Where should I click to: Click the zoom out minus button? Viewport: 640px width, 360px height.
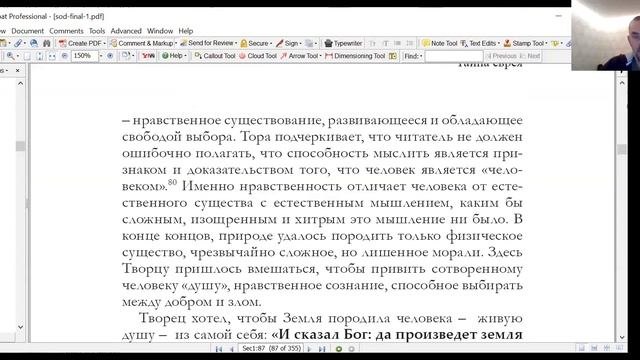(x=64, y=56)
